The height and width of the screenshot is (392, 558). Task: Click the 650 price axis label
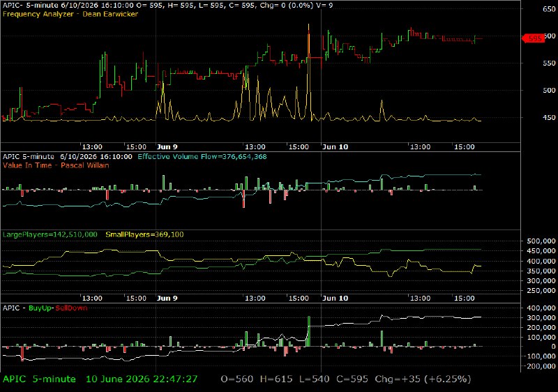[x=549, y=9]
